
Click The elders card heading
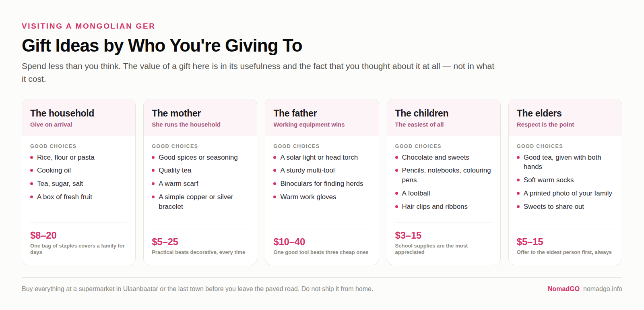[539, 113]
